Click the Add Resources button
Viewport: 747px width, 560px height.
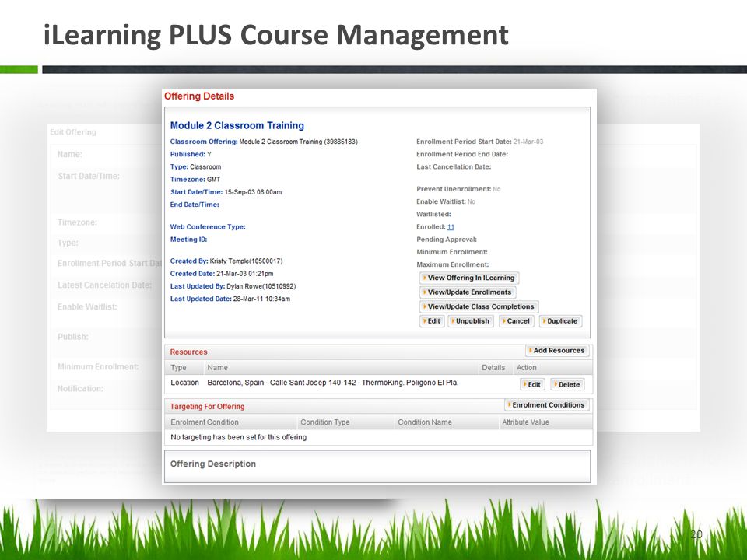(x=557, y=351)
